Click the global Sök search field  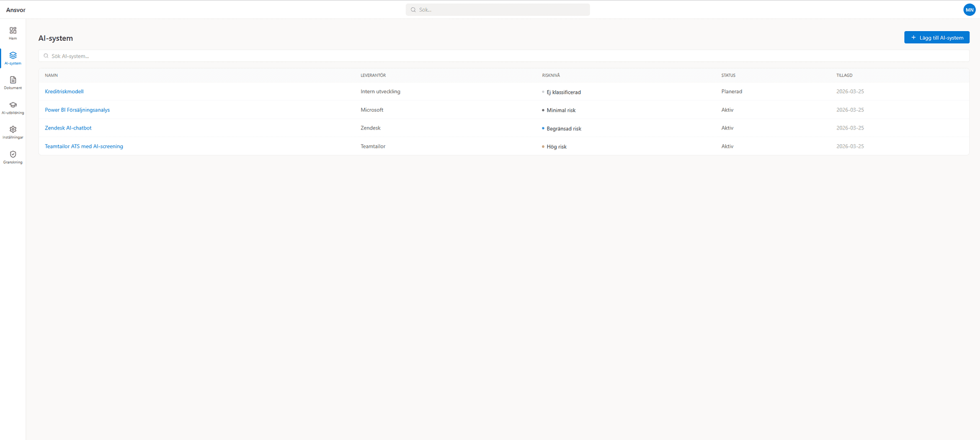point(498,10)
